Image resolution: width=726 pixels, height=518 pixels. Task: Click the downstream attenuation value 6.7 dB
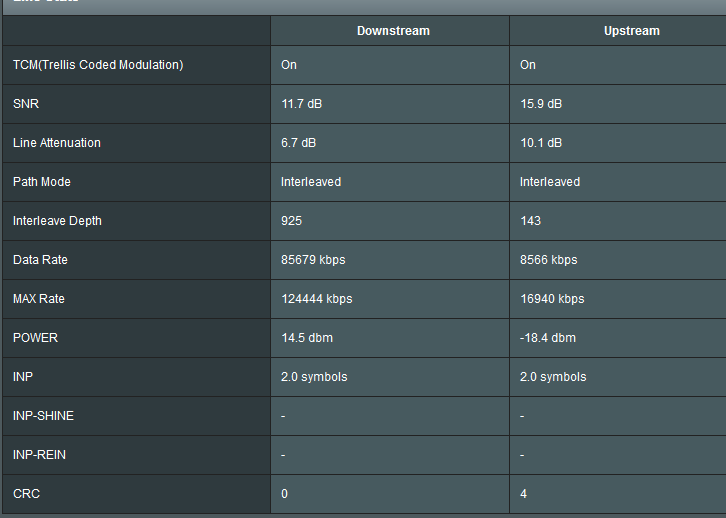pyautogui.click(x=299, y=143)
